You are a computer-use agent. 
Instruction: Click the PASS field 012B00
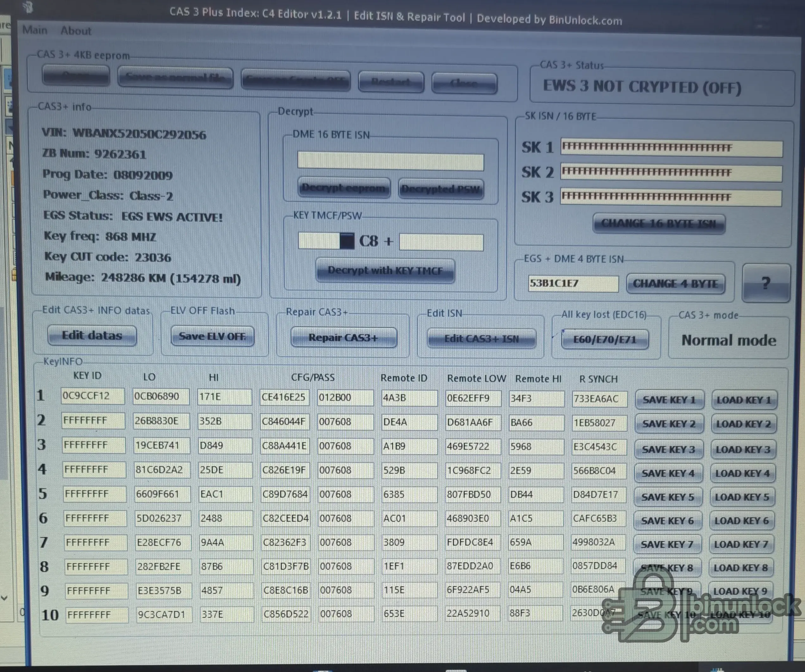click(x=345, y=398)
